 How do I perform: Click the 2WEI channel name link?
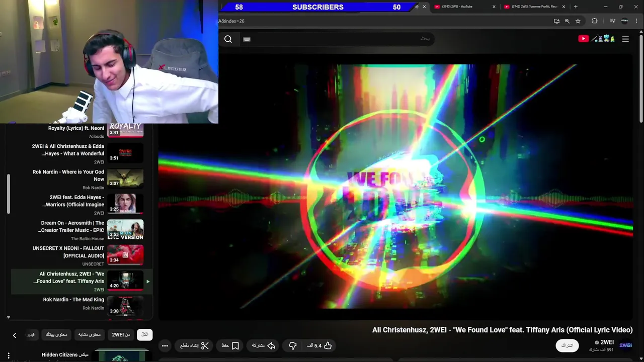607,342
